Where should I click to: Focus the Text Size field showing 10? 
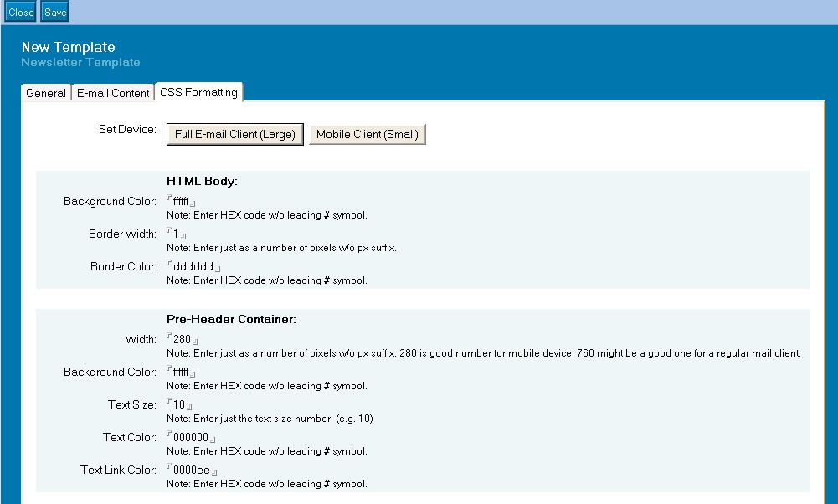(179, 405)
